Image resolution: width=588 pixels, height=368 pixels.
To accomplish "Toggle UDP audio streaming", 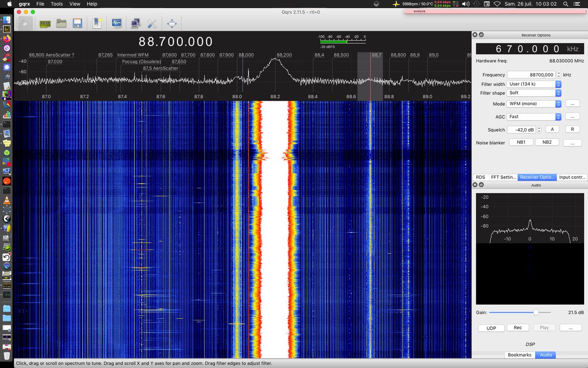I will pyautogui.click(x=491, y=328).
